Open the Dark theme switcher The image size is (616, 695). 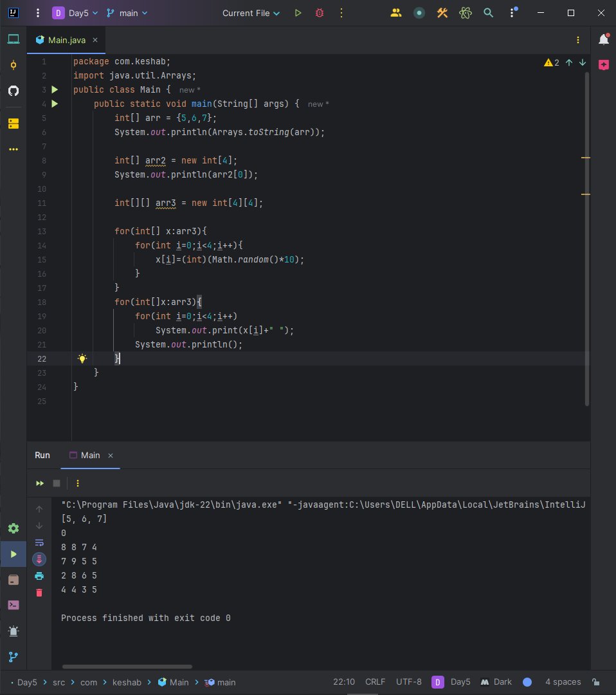pyautogui.click(x=496, y=681)
